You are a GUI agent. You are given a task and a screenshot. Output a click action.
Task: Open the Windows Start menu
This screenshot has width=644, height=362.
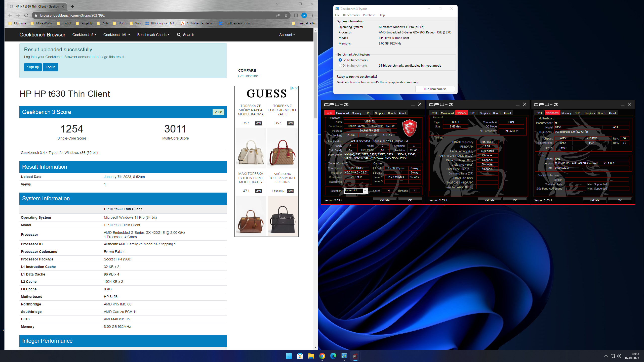pyautogui.click(x=289, y=356)
